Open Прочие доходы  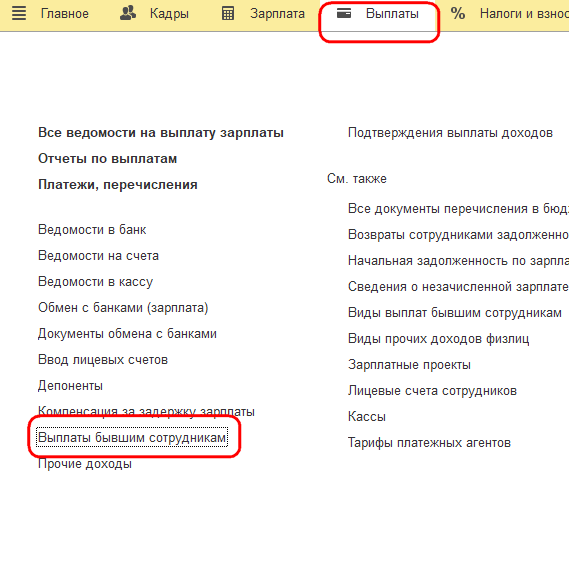pyautogui.click(x=85, y=464)
